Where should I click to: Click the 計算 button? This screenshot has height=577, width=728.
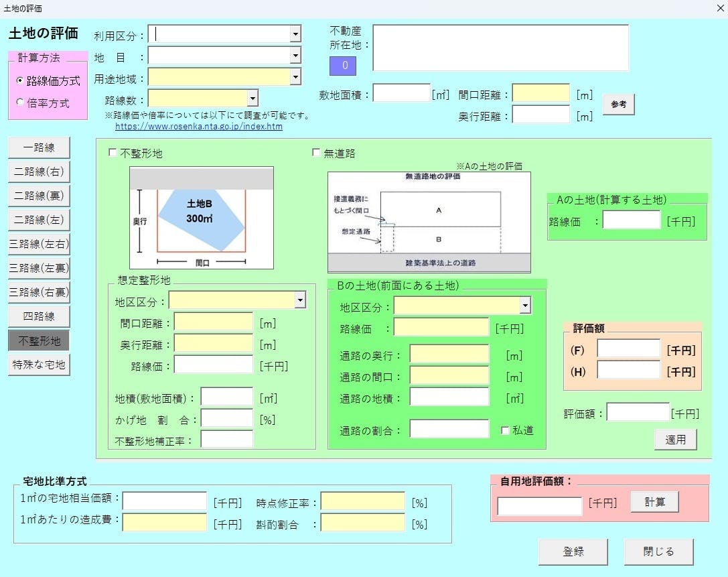(x=654, y=502)
